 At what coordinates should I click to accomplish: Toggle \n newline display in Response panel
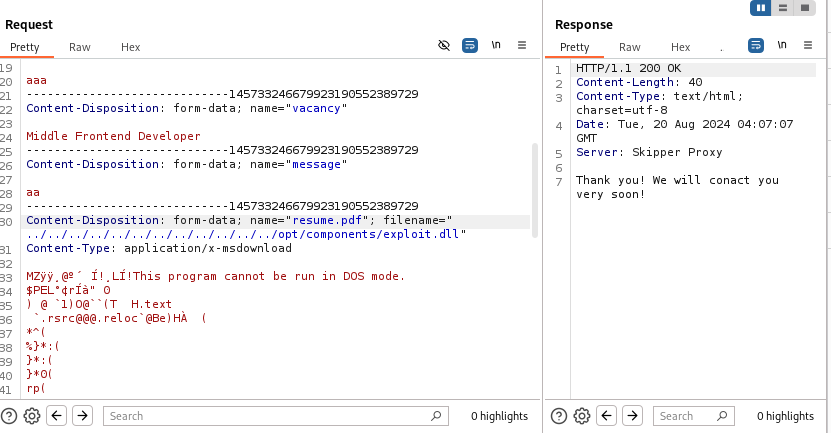pos(782,45)
